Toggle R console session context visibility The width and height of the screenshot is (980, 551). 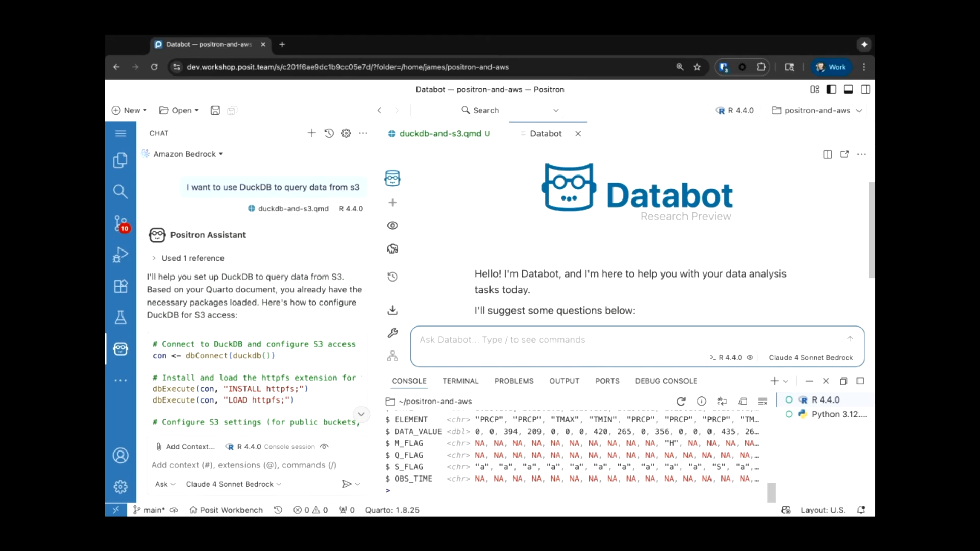tap(324, 446)
